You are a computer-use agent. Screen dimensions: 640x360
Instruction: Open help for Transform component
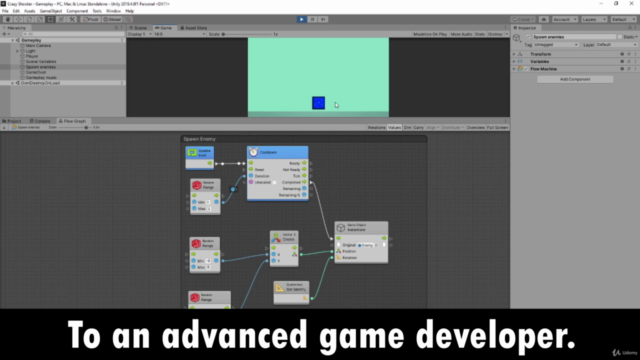tap(622, 54)
